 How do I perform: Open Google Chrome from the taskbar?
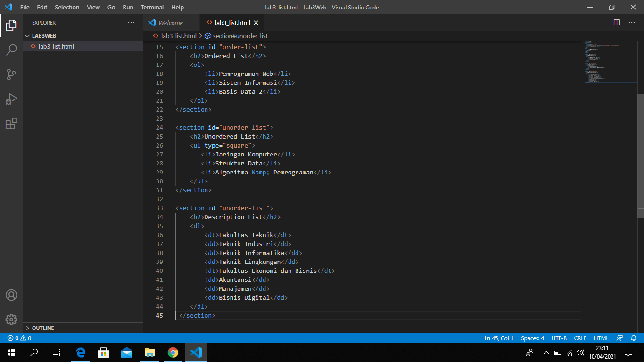pos(173,352)
